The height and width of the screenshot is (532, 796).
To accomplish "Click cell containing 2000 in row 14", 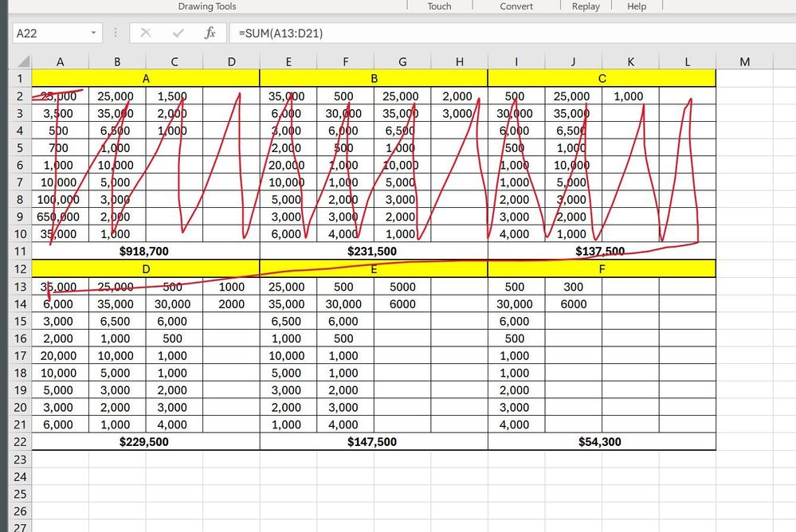I will point(231,304).
